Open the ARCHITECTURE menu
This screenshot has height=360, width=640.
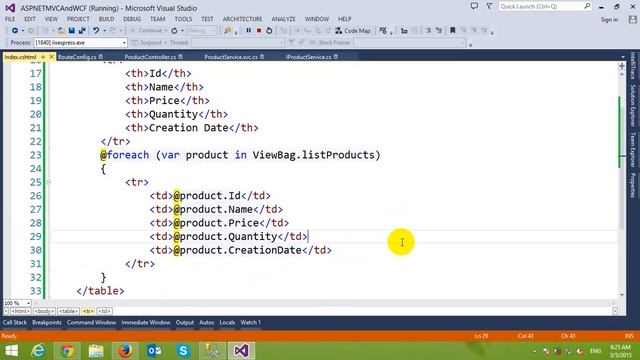(x=242, y=19)
